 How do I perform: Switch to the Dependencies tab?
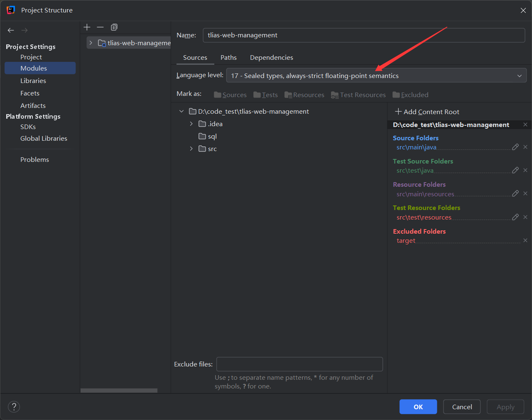(272, 57)
